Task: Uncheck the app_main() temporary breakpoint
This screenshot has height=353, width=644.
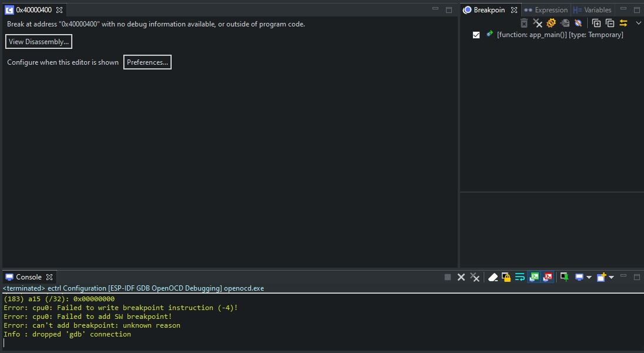Action: pos(476,35)
